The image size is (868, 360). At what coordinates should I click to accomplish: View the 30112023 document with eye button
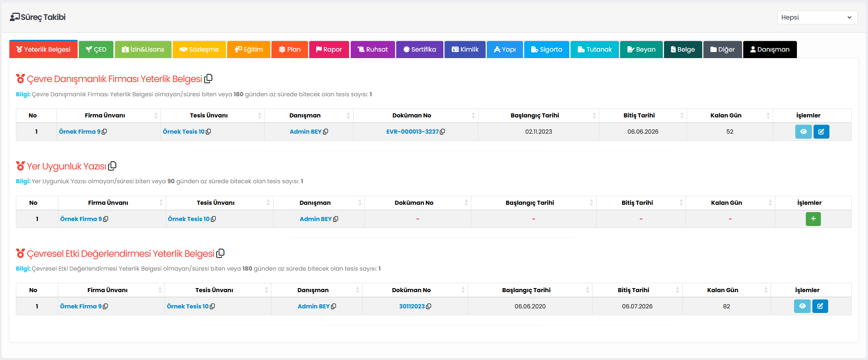802,306
